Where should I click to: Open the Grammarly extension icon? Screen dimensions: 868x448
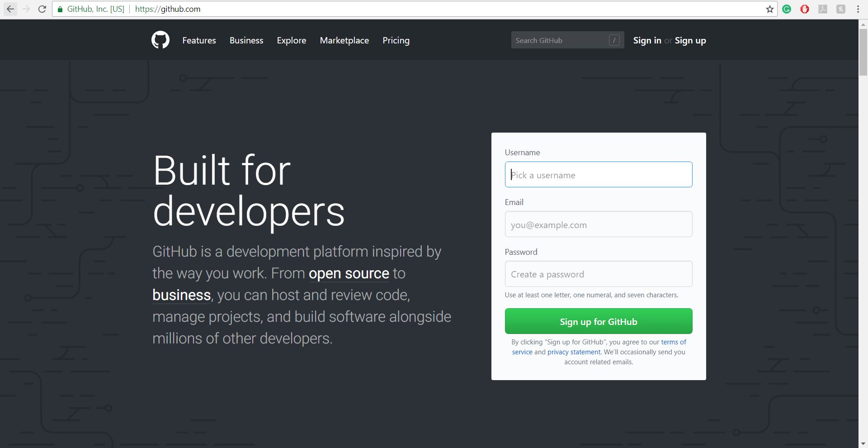point(787,9)
